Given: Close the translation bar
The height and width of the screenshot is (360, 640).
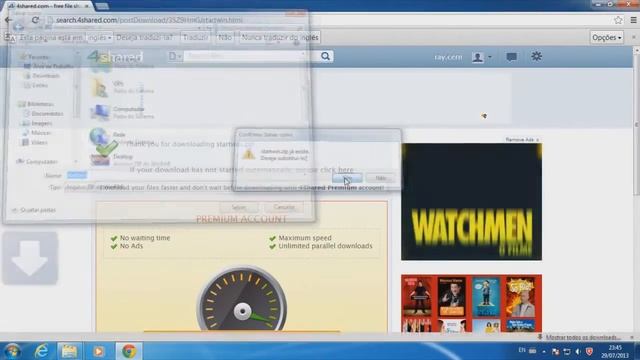Looking at the screenshot, I should (634, 37).
